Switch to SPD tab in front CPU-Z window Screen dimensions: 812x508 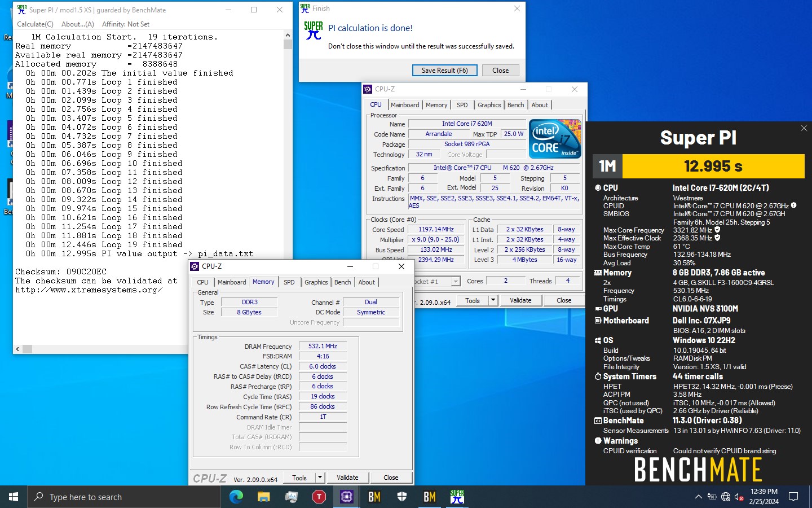pyautogui.click(x=289, y=282)
